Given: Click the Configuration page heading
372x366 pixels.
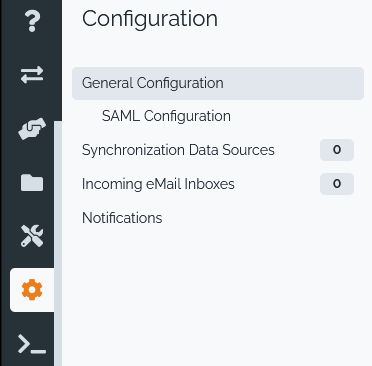Looking at the screenshot, I should [x=150, y=19].
